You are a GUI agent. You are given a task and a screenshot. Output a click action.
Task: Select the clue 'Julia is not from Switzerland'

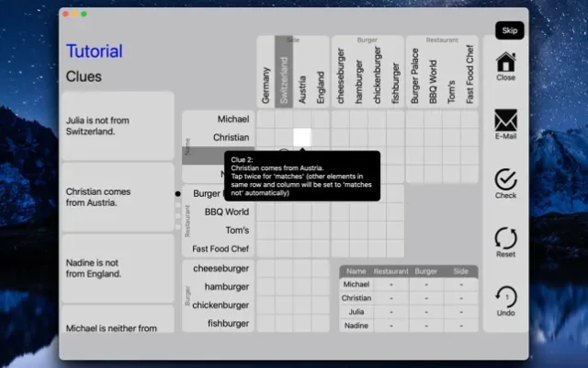(117, 126)
